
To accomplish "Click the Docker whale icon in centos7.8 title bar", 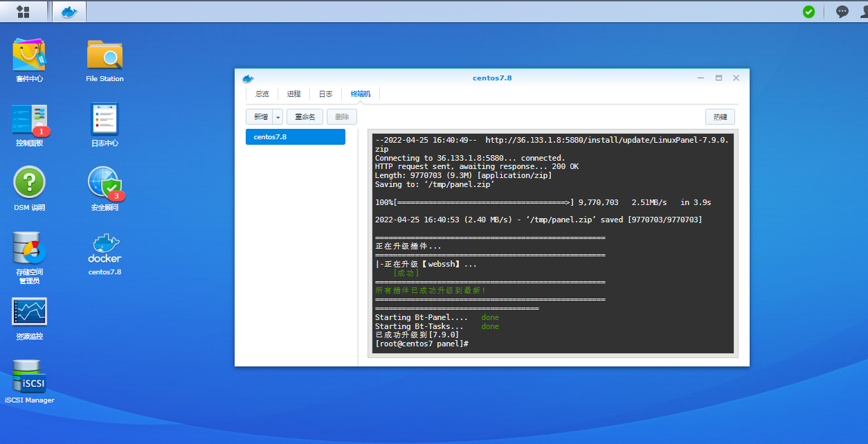I will pos(248,78).
